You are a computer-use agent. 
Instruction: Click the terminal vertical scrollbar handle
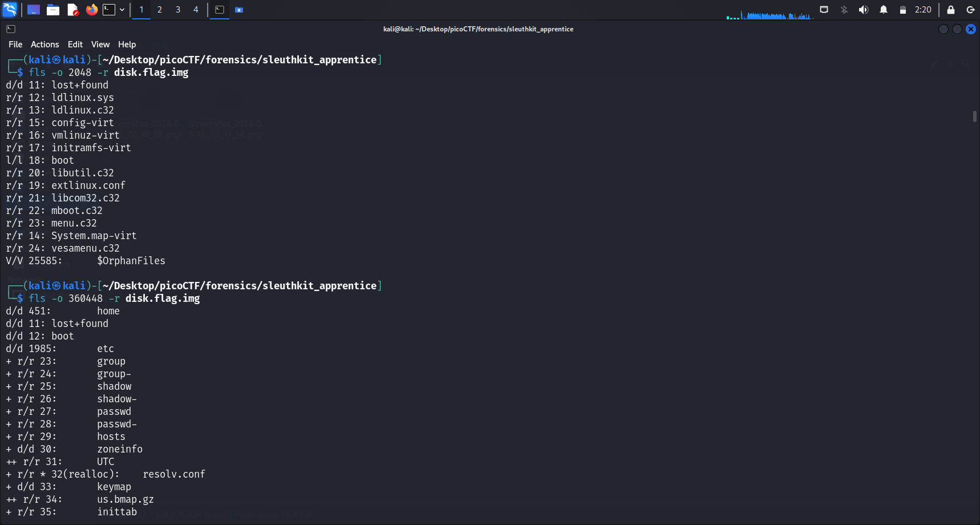(974, 116)
